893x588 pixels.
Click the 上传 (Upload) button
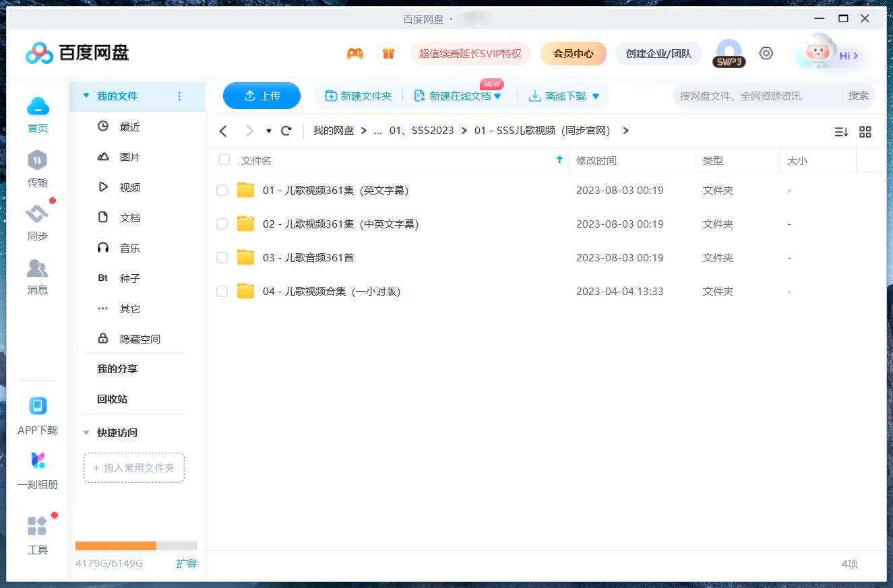pos(261,96)
